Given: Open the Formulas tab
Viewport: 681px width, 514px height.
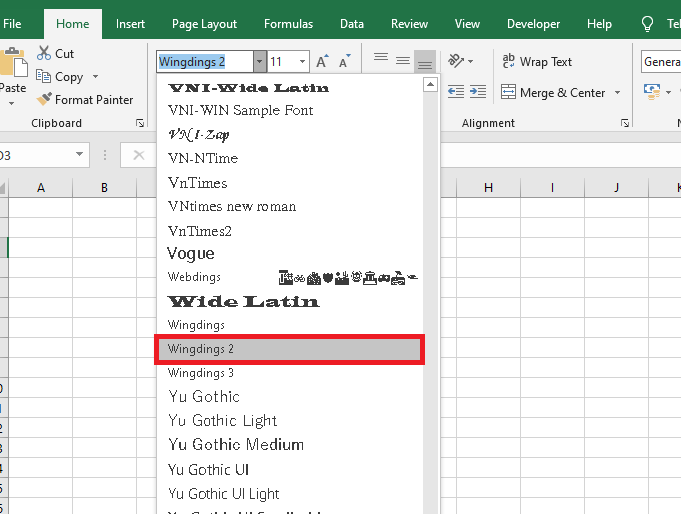Looking at the screenshot, I should [288, 24].
